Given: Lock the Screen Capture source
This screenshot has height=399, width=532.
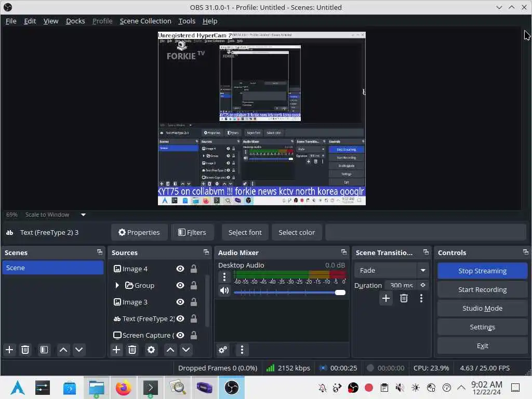Looking at the screenshot, I should point(194,335).
